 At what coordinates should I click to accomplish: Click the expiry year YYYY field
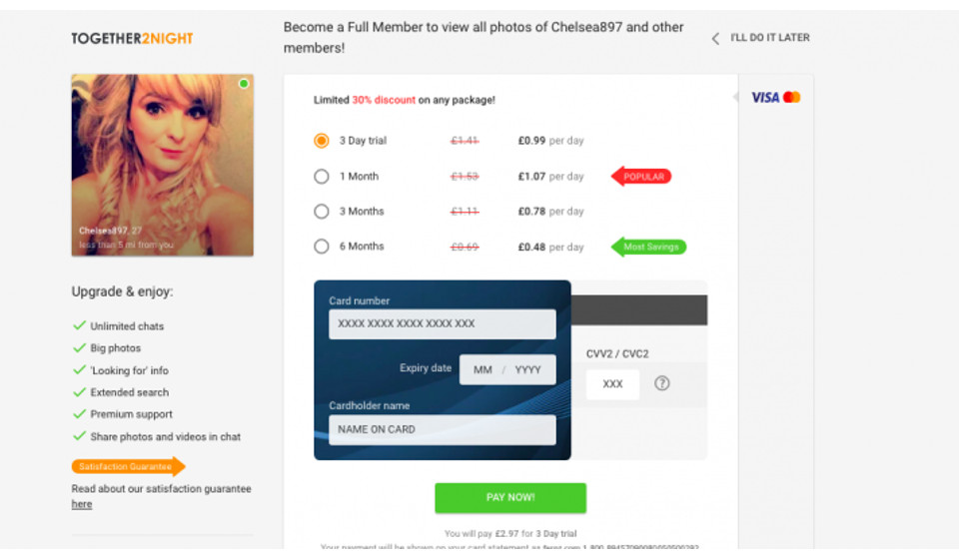click(x=528, y=369)
